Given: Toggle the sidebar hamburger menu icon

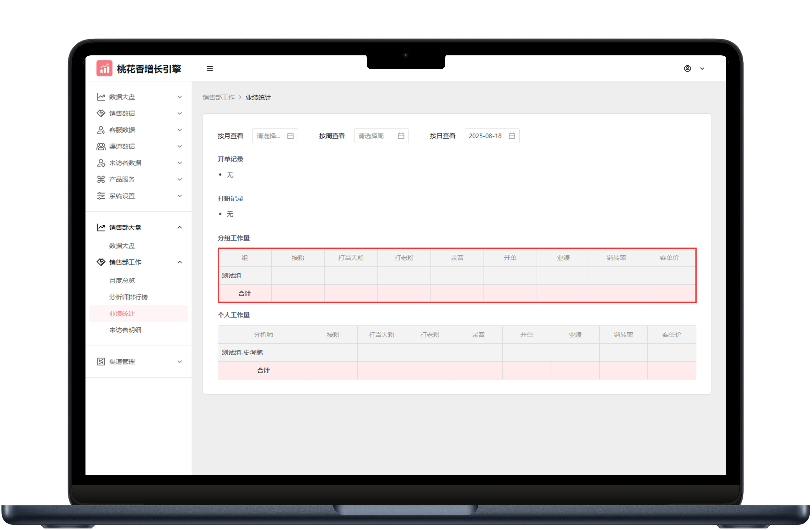Looking at the screenshot, I should click(210, 69).
